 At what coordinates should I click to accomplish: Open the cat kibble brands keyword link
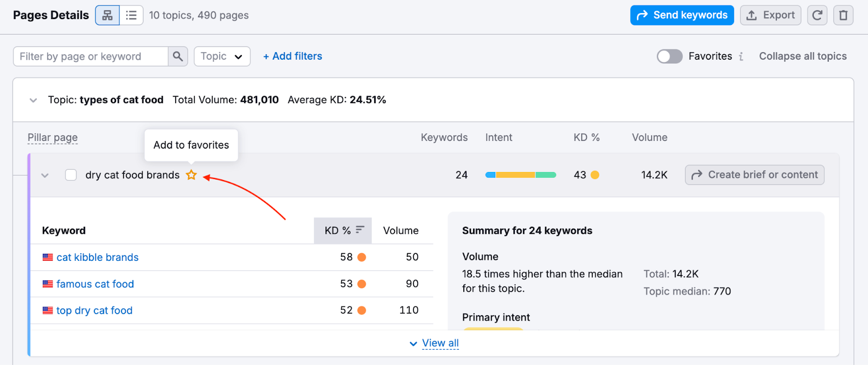pyautogui.click(x=98, y=258)
